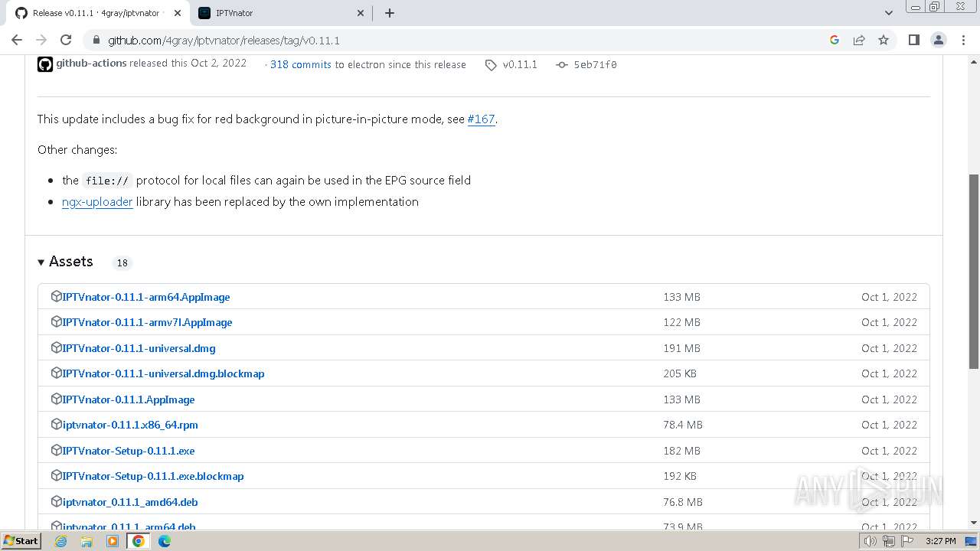Open the Chrome profile avatar
The width and height of the screenshot is (980, 551).
[938, 40]
